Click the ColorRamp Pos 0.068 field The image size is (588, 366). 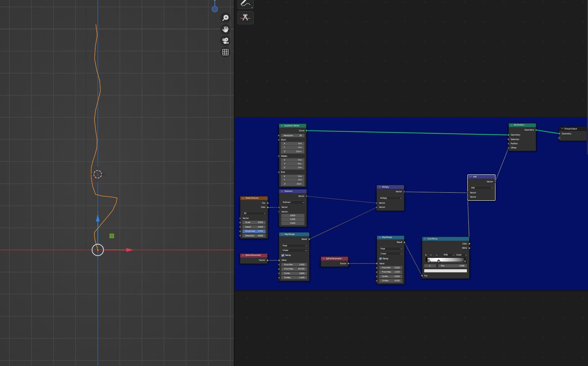tap(452, 266)
